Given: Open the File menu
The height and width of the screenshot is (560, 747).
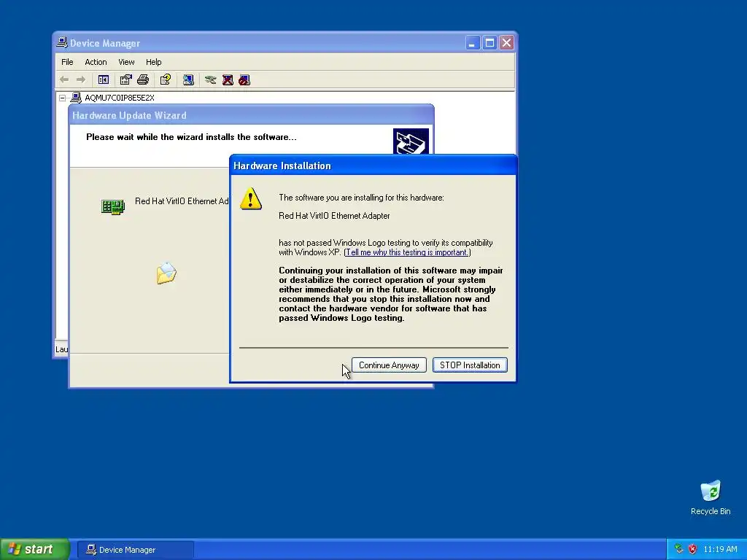Looking at the screenshot, I should pos(67,62).
